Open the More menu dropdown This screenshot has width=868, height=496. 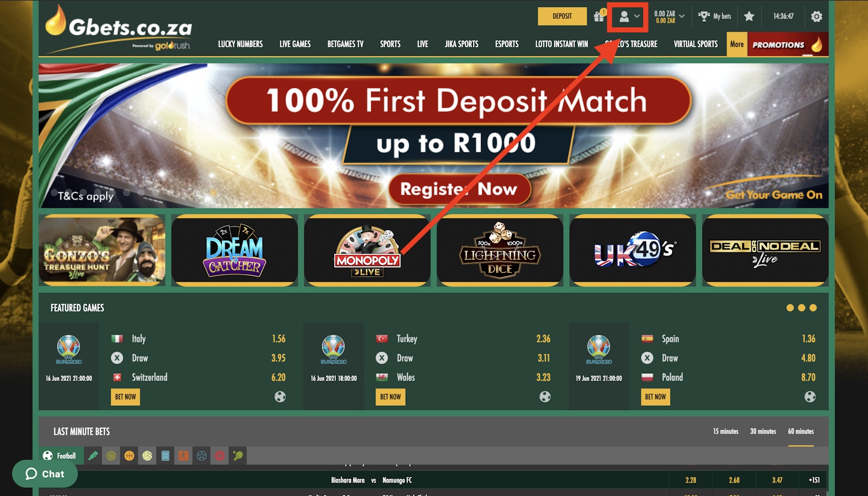pyautogui.click(x=737, y=44)
